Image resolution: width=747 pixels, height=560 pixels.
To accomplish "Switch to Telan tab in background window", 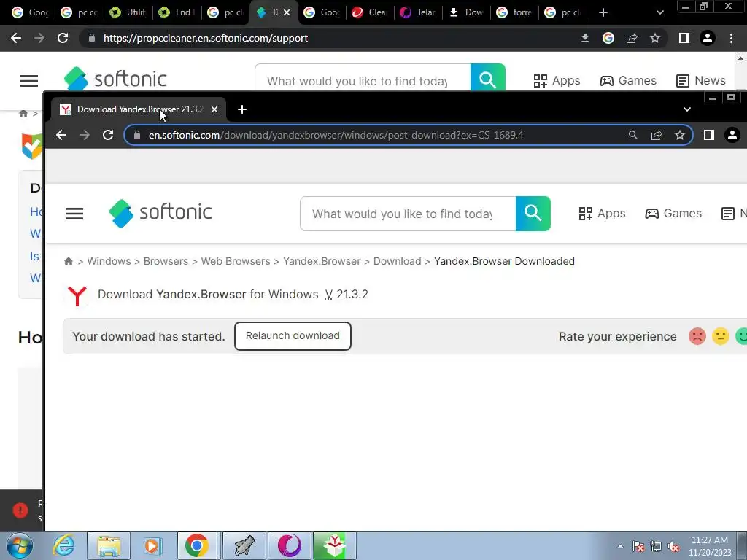I will coord(418,12).
